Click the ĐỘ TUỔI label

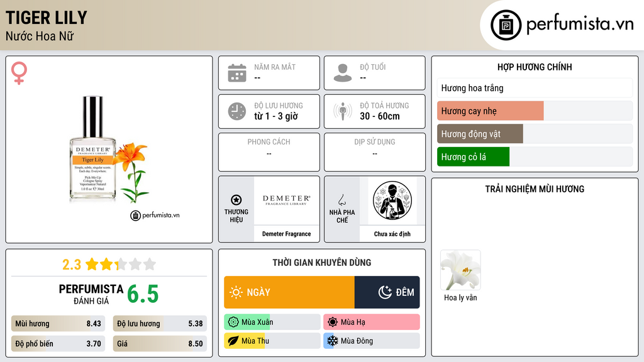(x=372, y=67)
